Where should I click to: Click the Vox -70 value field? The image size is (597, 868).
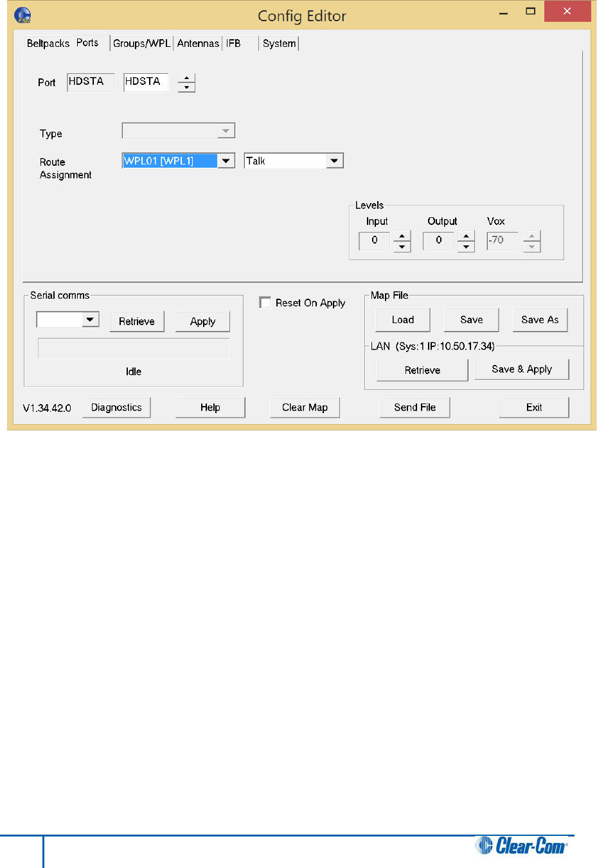point(503,241)
